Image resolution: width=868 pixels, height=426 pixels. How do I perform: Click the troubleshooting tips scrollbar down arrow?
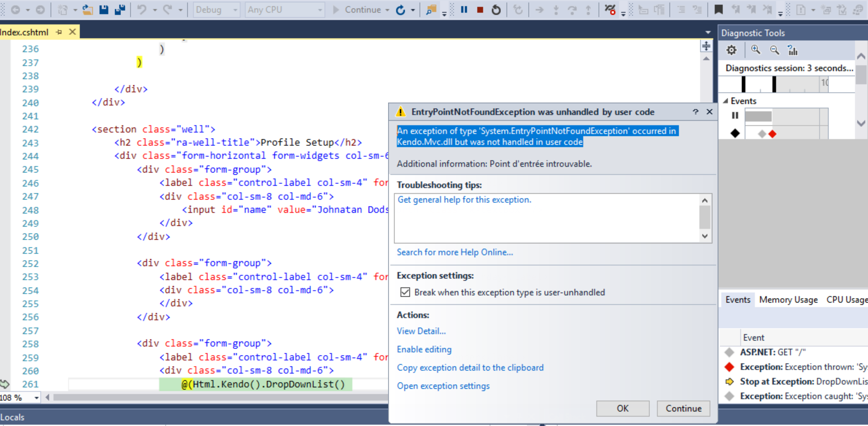[x=705, y=236]
